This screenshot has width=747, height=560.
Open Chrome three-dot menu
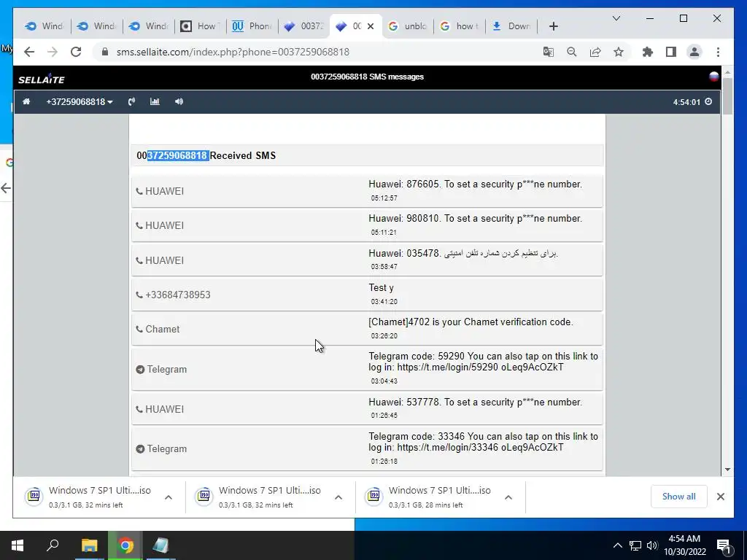point(718,52)
